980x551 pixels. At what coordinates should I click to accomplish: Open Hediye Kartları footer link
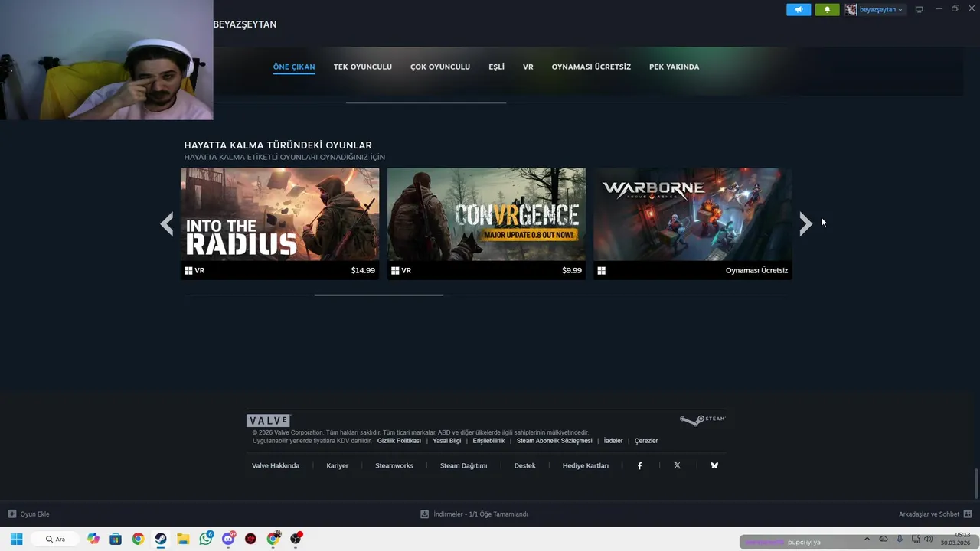pyautogui.click(x=586, y=465)
